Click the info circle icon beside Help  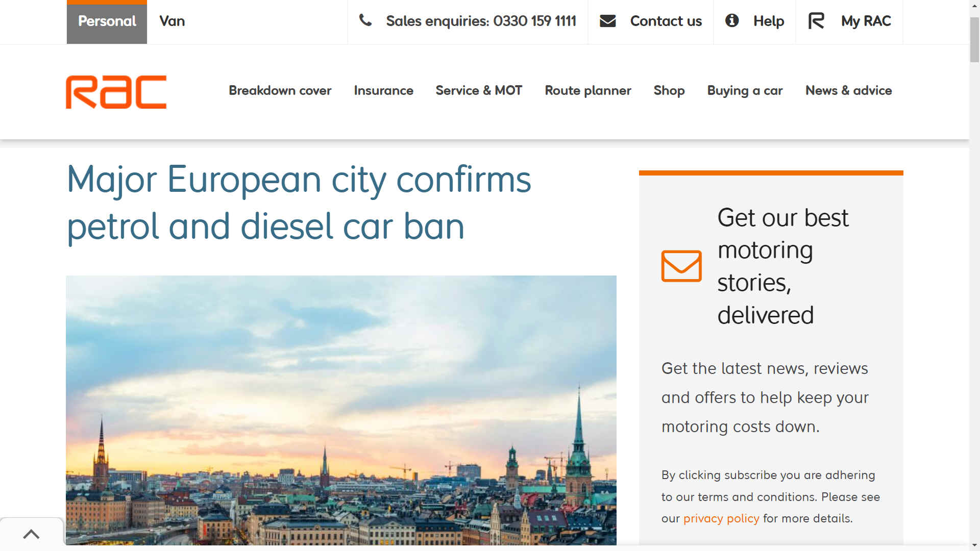coord(732,20)
